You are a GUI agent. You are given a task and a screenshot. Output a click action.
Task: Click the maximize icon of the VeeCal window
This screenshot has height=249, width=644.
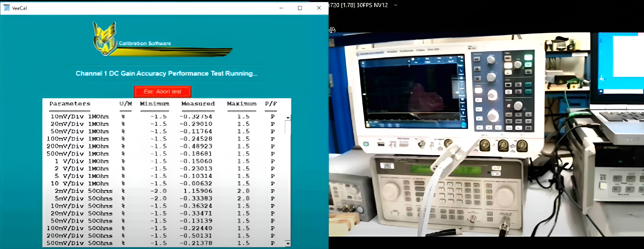(300, 8)
